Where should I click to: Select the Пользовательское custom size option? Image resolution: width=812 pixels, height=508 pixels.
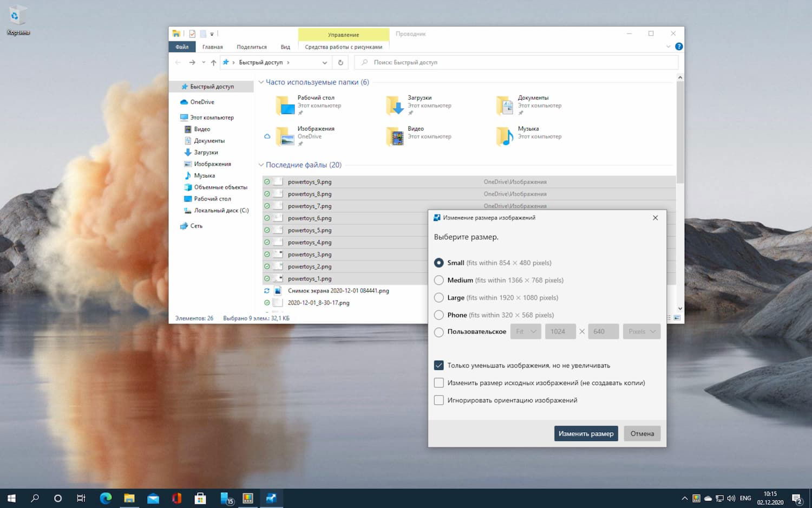[439, 332]
